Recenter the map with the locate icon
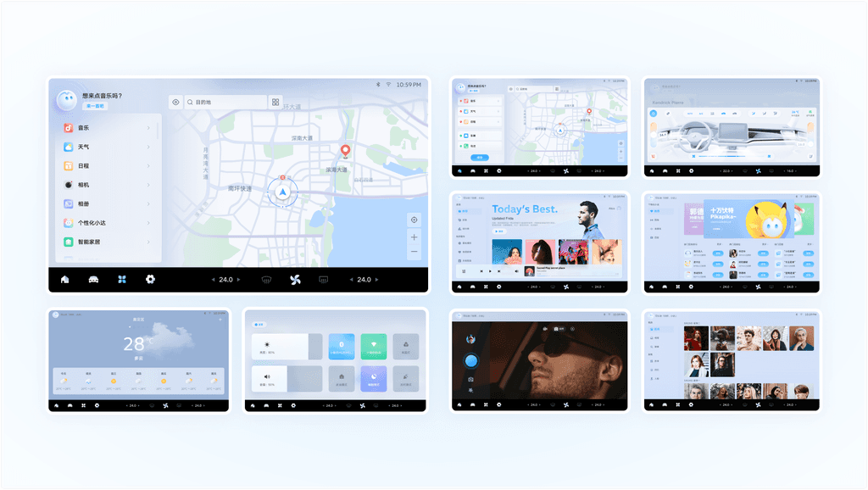Screen dimensions: 868x490 tap(414, 220)
